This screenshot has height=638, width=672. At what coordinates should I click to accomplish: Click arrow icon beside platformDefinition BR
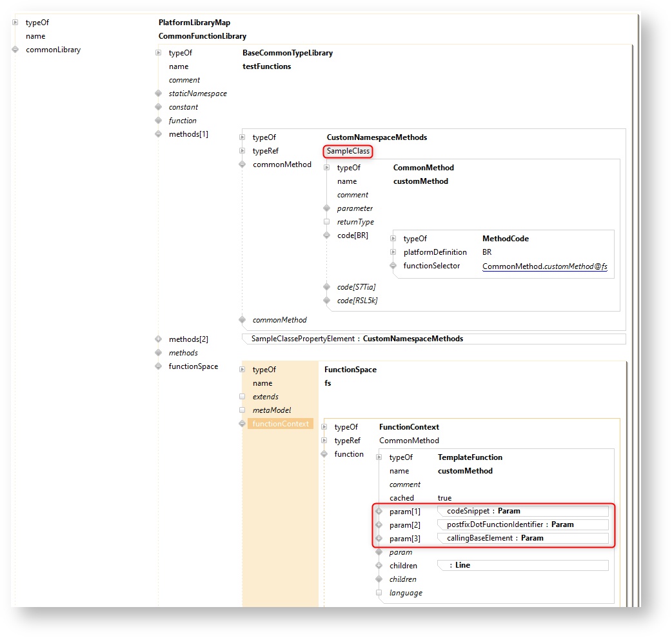(393, 252)
